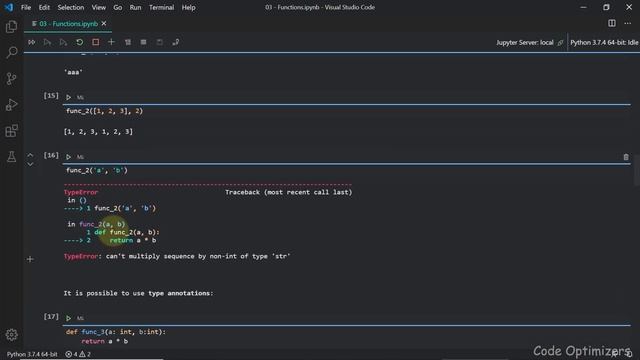Restart the Jupyter kernel
Screen dimensions: 640x360
point(80,42)
